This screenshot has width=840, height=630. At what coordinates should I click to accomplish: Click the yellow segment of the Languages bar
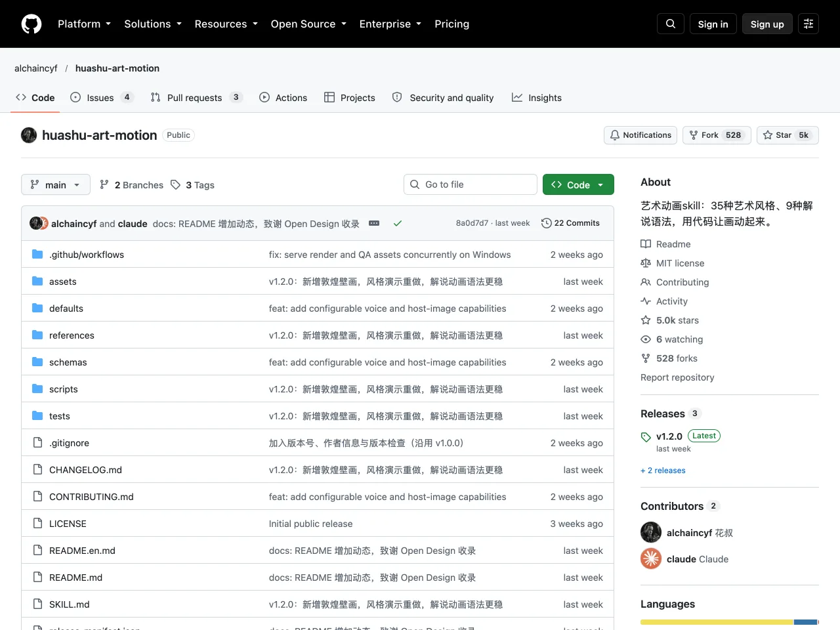(x=717, y=622)
